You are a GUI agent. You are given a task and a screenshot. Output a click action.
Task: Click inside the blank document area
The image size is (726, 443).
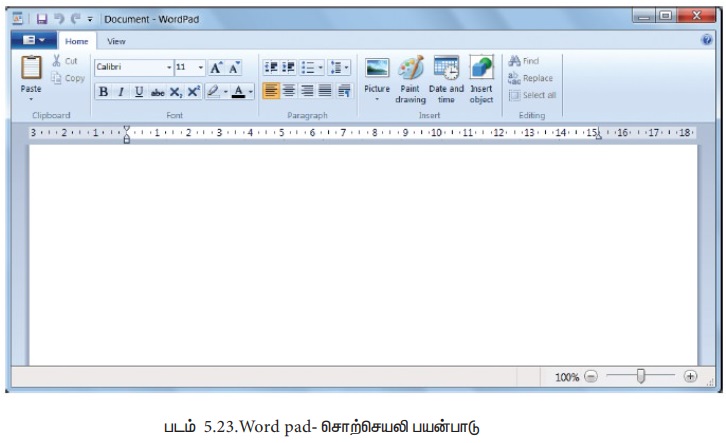(362, 250)
